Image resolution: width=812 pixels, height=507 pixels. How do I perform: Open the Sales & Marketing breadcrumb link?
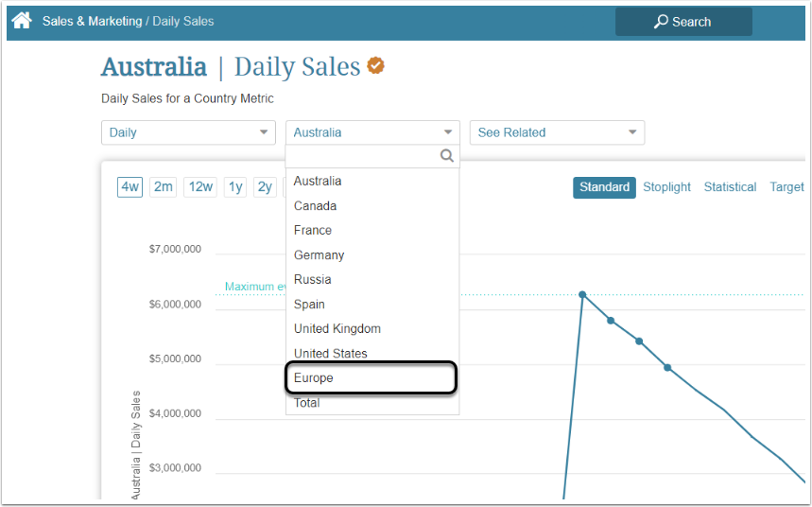click(92, 21)
